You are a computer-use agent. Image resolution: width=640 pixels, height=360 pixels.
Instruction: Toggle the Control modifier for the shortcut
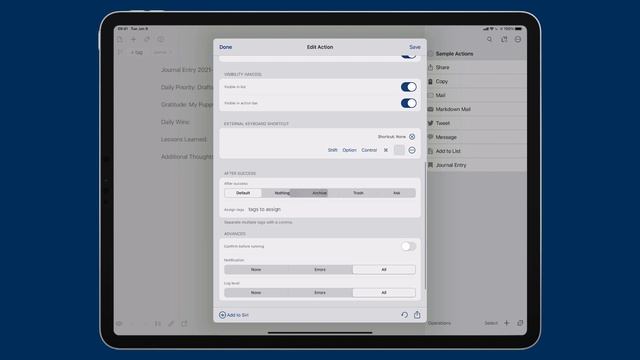click(x=369, y=150)
